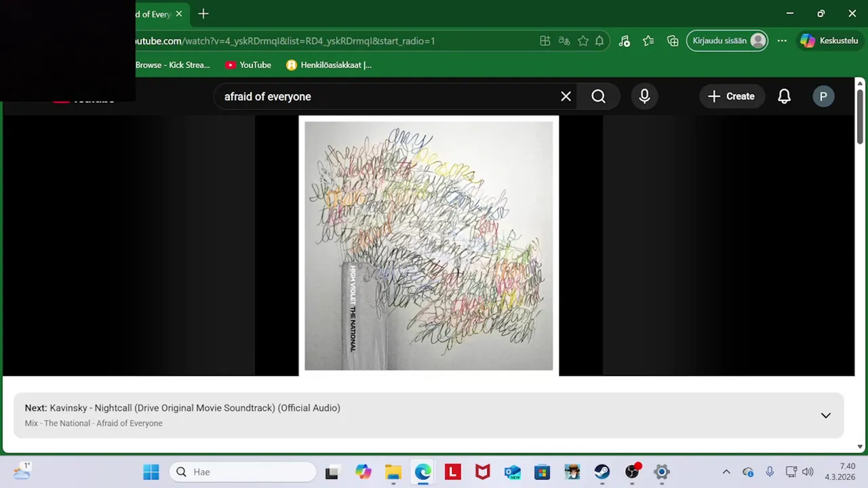Open Outlook from the taskbar
This screenshot has height=488, width=868.
point(513,472)
